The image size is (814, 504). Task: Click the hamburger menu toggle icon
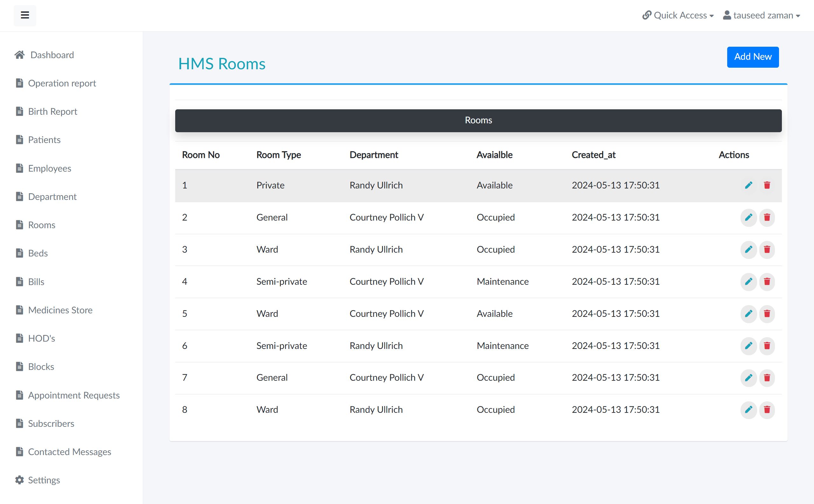[x=25, y=15]
